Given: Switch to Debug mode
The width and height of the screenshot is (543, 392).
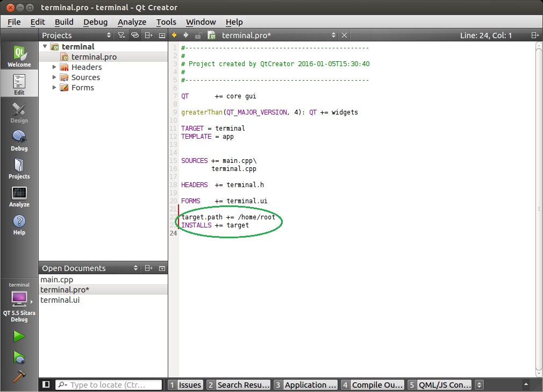Looking at the screenshot, I should pos(19,140).
